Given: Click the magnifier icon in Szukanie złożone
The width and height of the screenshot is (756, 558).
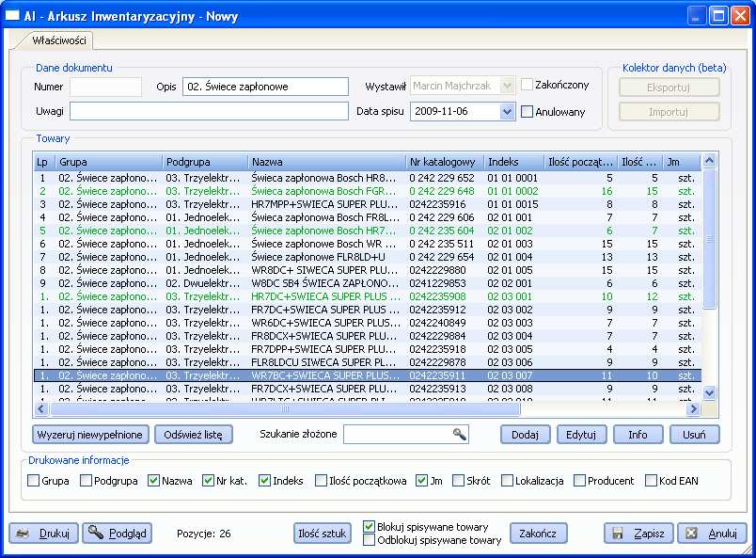Looking at the screenshot, I should click(x=459, y=434).
